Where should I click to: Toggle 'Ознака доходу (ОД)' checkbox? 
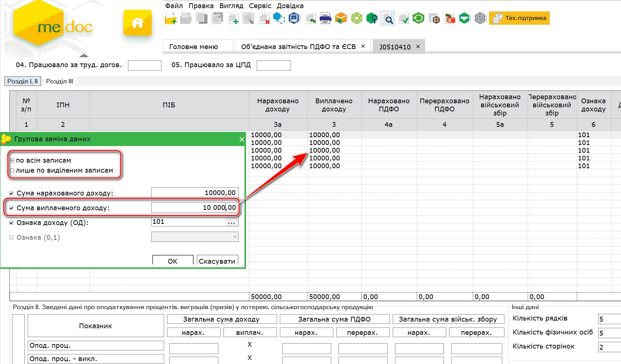click(11, 223)
